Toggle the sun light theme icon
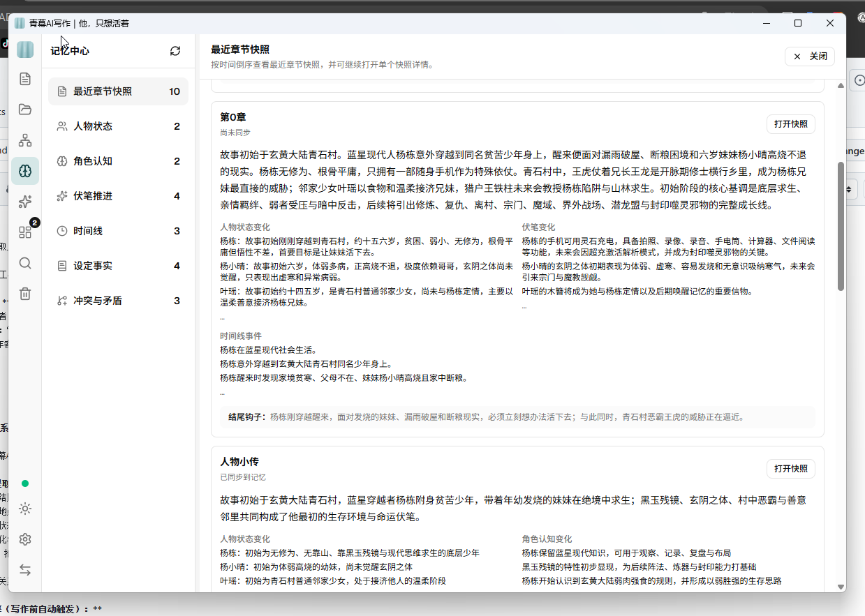Image resolution: width=865 pixels, height=616 pixels. tap(25, 509)
